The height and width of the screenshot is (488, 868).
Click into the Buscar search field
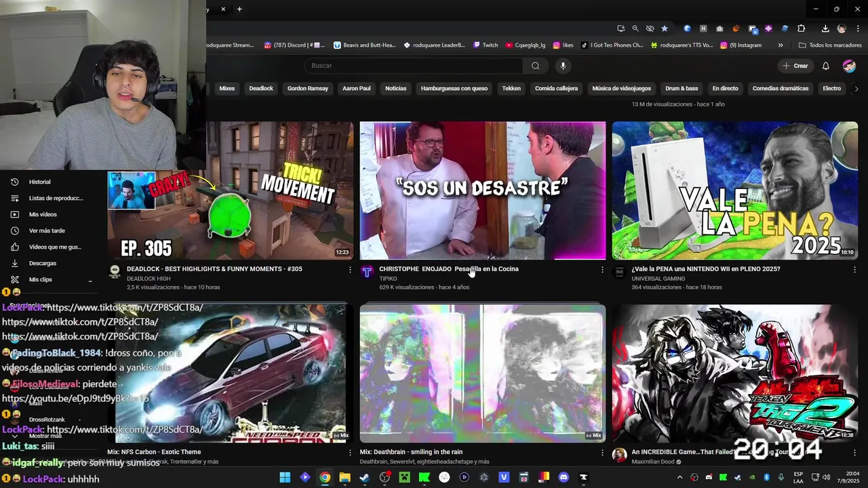pos(414,66)
